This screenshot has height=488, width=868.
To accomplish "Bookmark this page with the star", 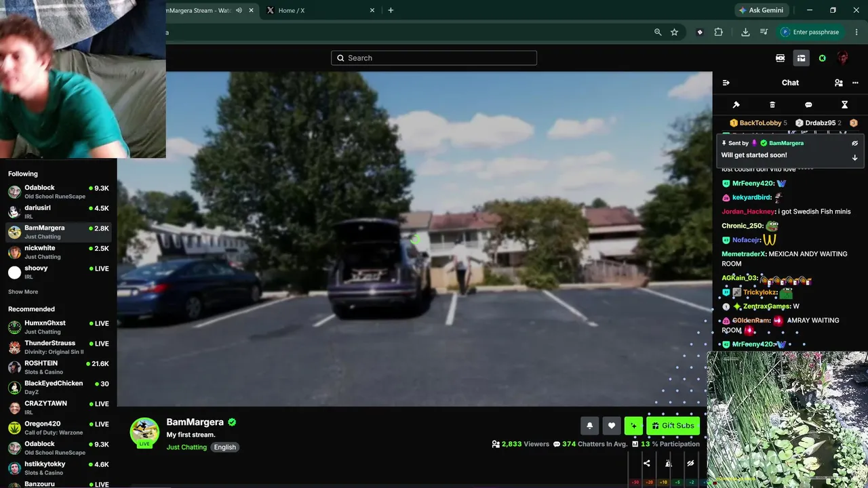I will [x=674, y=32].
